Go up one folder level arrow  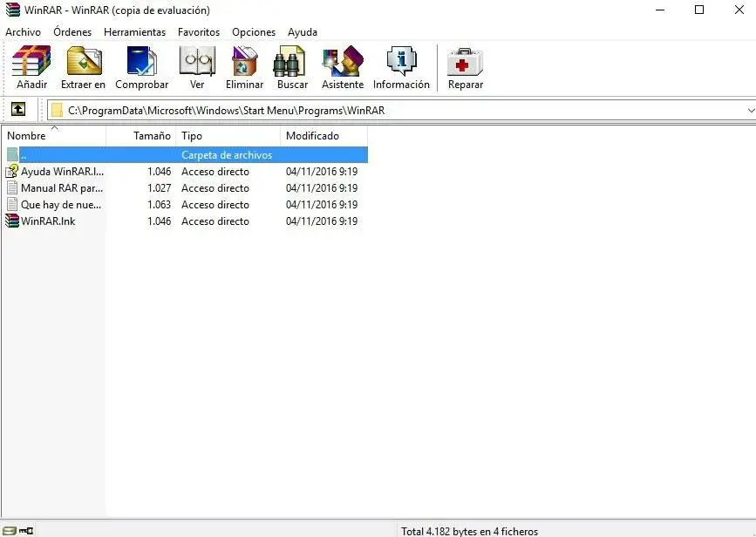coord(18,110)
